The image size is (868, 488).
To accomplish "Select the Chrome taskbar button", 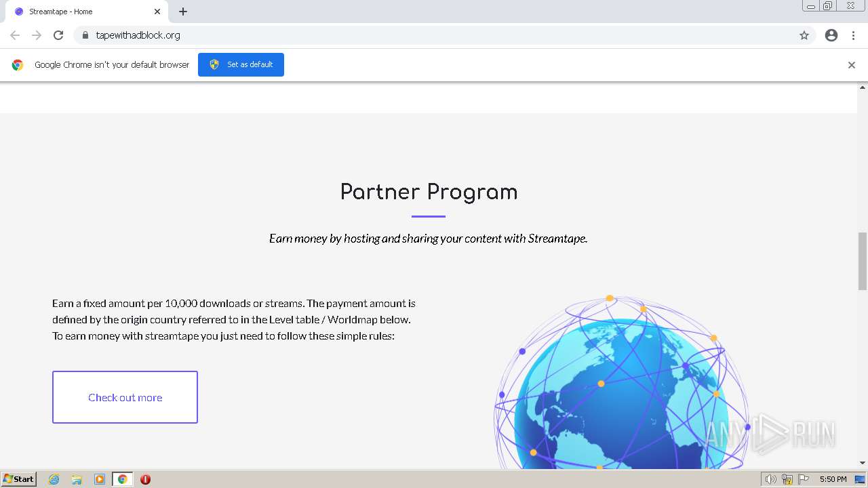I will click(x=122, y=479).
